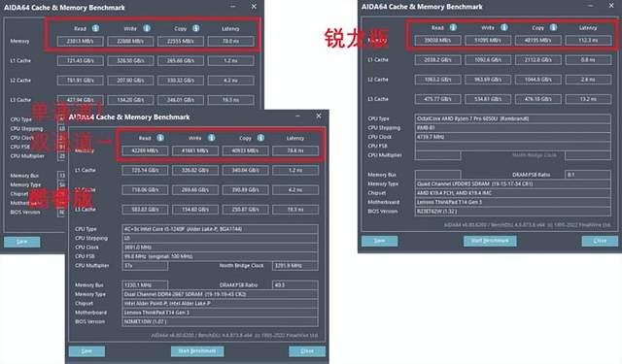Select L1 Cache Write value in the back window
Viewport: 622px width, 364px height.
point(130,61)
